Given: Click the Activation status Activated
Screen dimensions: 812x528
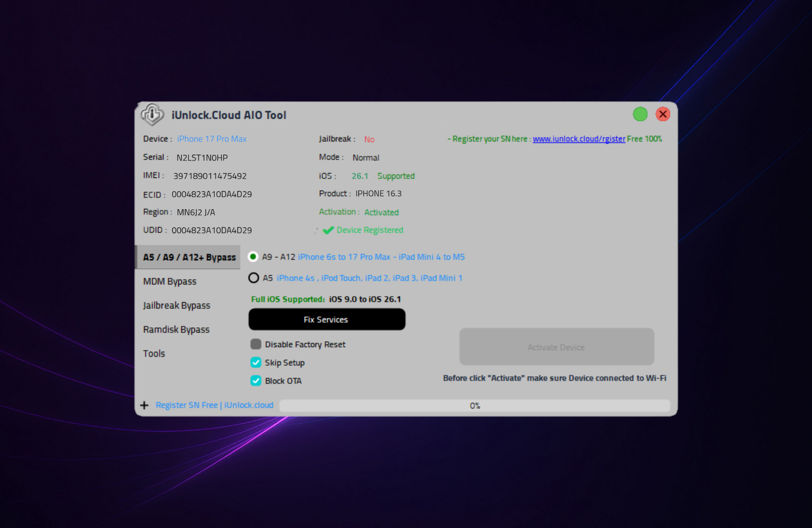Looking at the screenshot, I should [x=382, y=212].
